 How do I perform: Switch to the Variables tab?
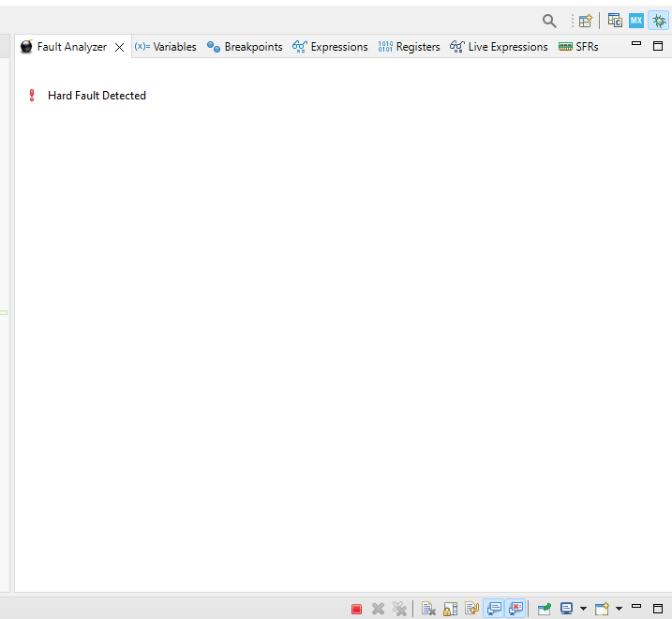coord(166,46)
